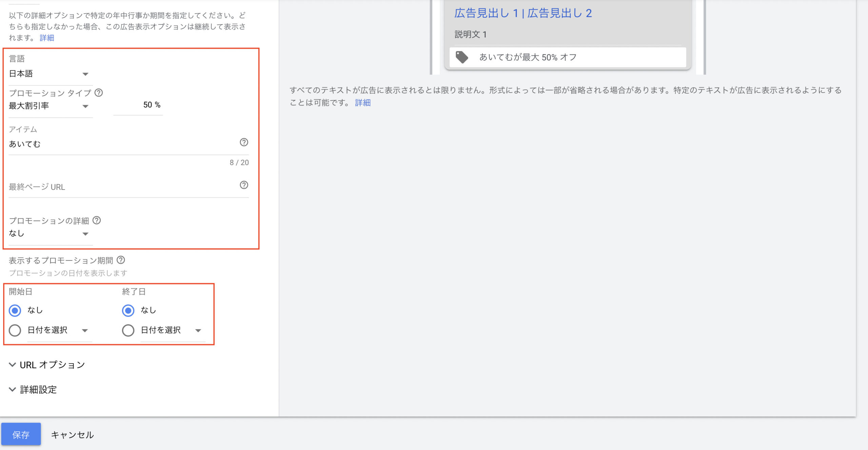The width and height of the screenshot is (868, 450).
Task: Click help icon in 最終ページ URL field
Action: click(x=244, y=185)
